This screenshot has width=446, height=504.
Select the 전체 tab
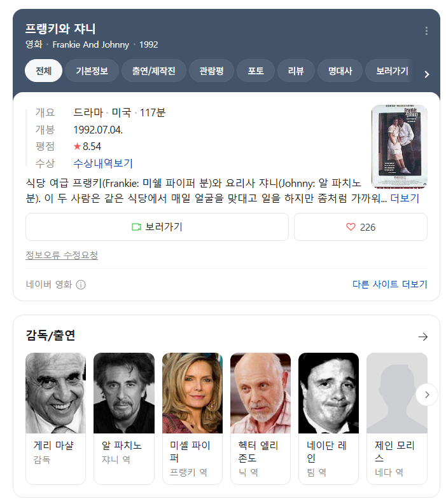43,71
